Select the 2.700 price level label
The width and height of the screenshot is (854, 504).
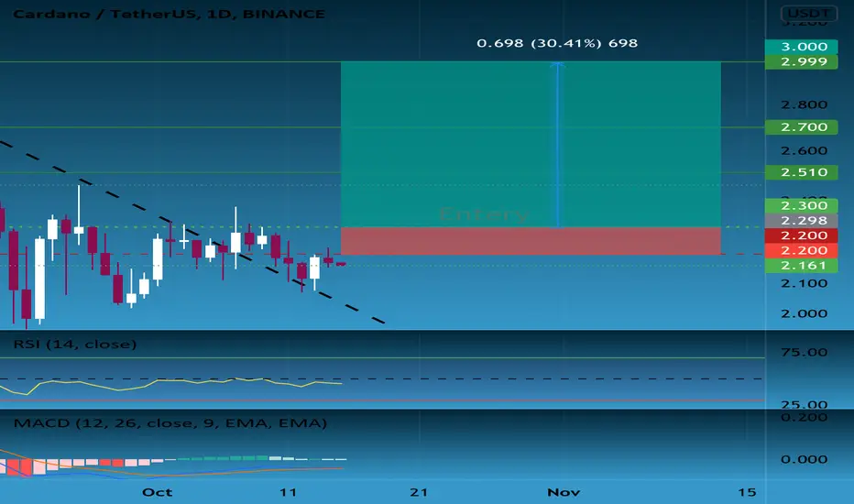tap(801, 127)
